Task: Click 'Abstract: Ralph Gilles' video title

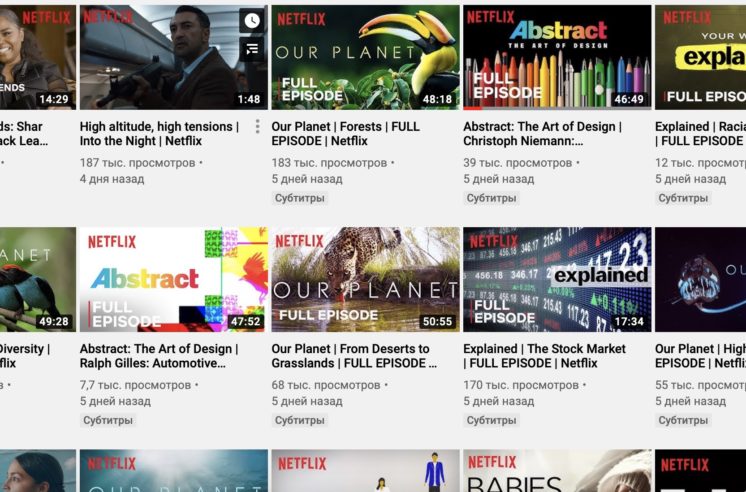Action: (x=159, y=356)
